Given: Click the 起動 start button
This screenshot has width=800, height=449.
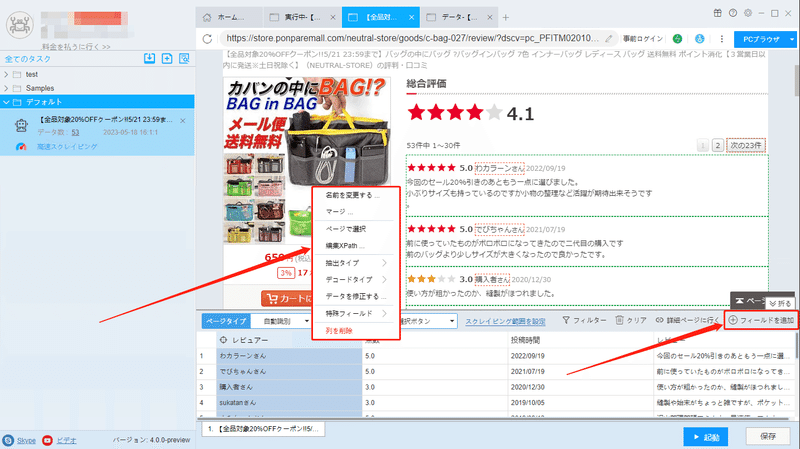Looking at the screenshot, I should [x=706, y=437].
